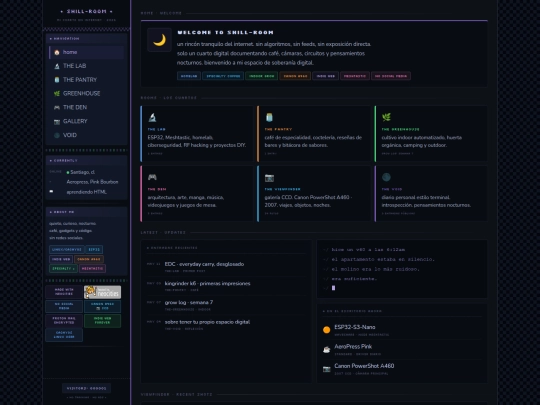Open The Greenhouse room card
Screen dimensions: 540x405
coord(431,134)
